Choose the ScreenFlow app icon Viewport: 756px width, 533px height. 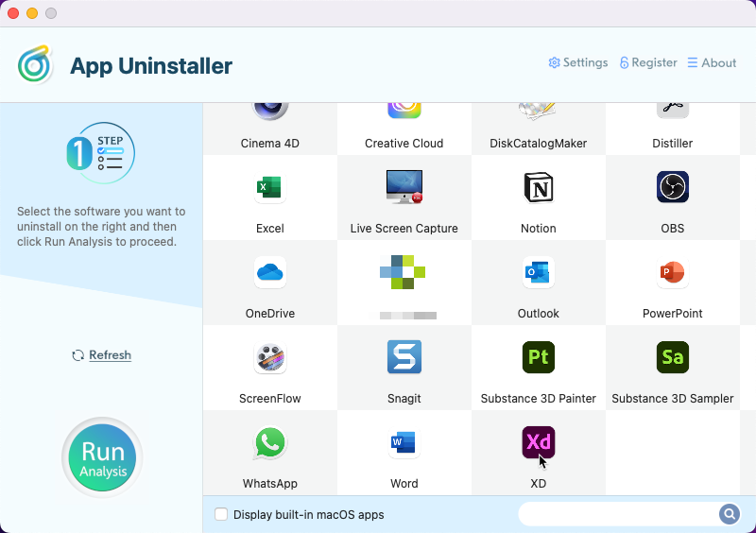[270, 357]
